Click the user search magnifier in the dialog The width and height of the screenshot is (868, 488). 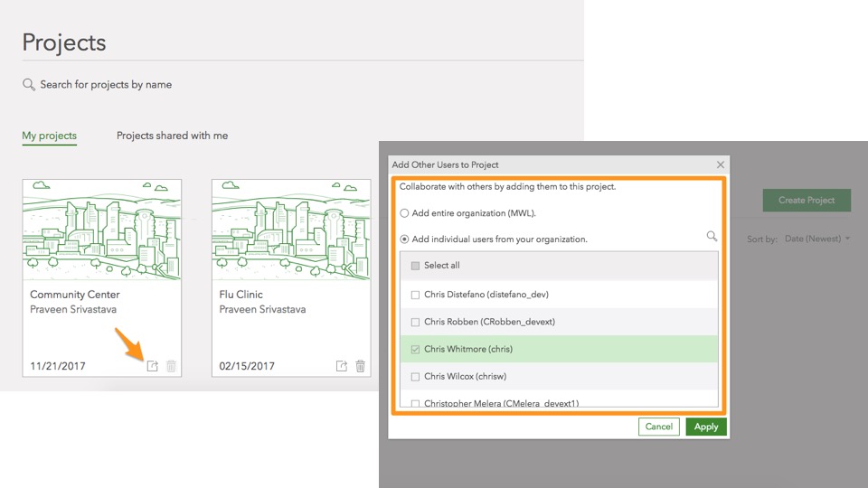(712, 236)
